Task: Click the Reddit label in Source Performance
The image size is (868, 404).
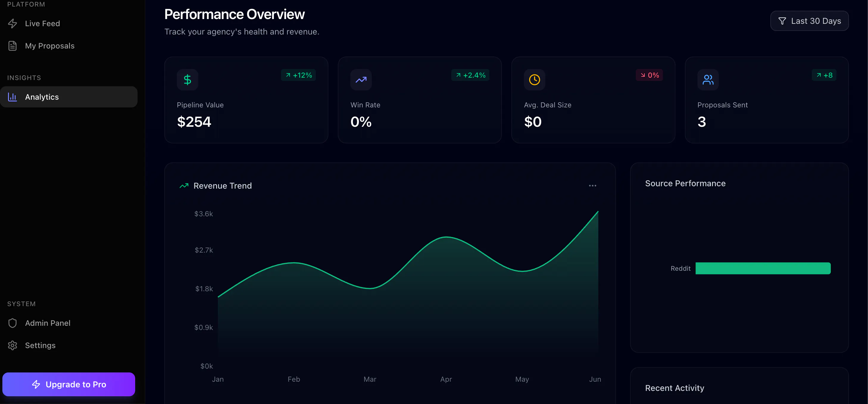Action: coord(680,269)
